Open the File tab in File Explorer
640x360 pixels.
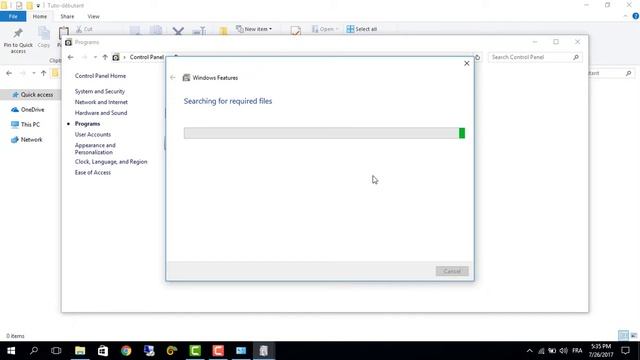tap(13, 17)
